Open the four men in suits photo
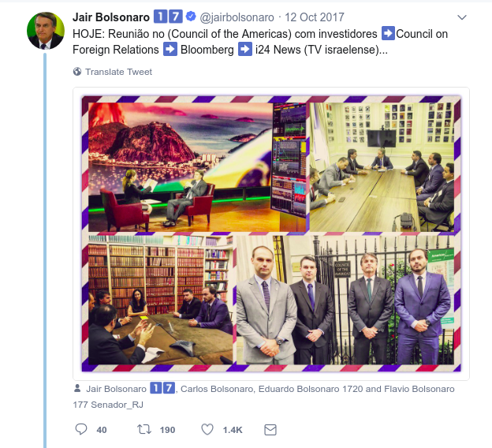 click(x=345, y=301)
